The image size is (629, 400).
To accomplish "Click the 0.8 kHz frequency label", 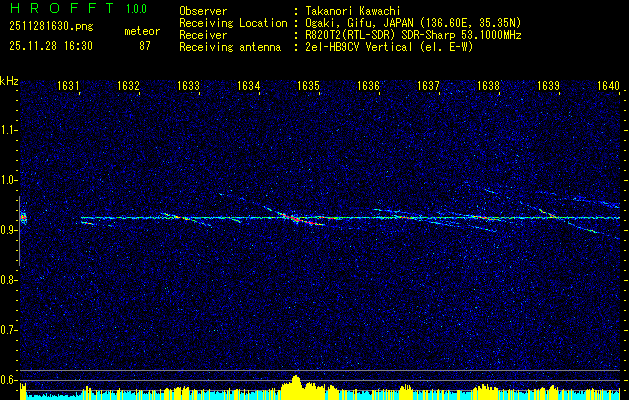I will pos(8,280).
